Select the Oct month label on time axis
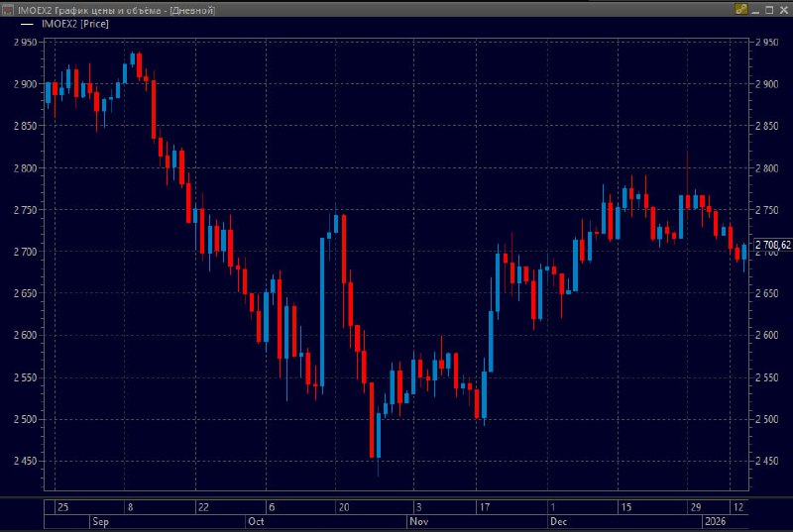Image resolution: width=793 pixels, height=532 pixels. [256, 520]
